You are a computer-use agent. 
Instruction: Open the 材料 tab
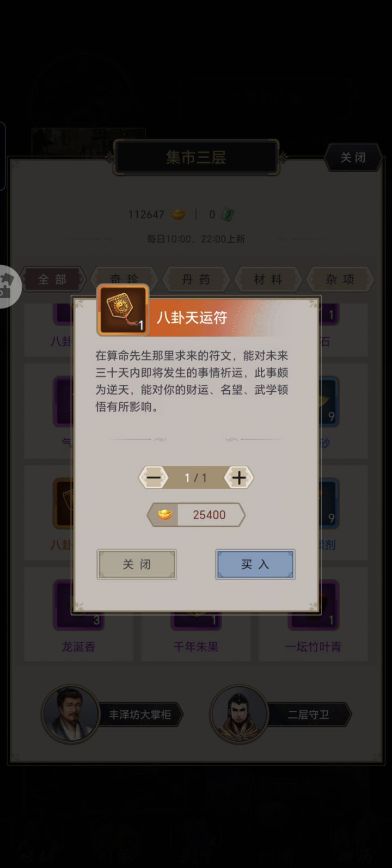coord(268,280)
